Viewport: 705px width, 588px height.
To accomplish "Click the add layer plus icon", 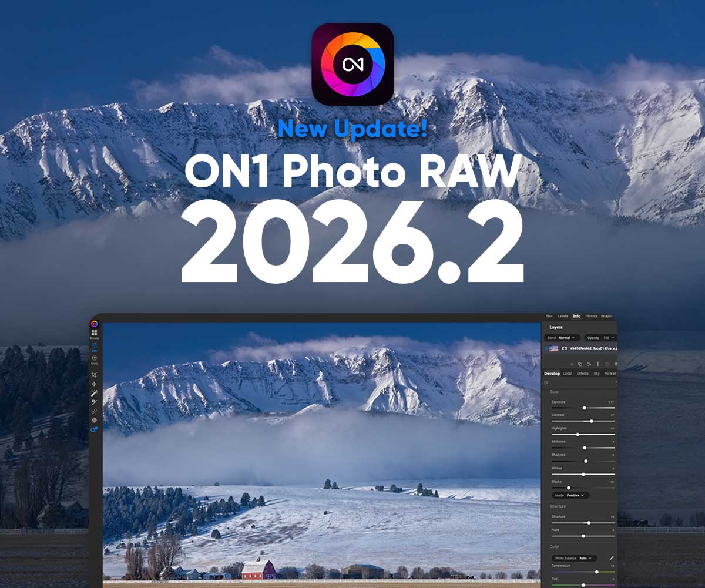I will point(571,364).
